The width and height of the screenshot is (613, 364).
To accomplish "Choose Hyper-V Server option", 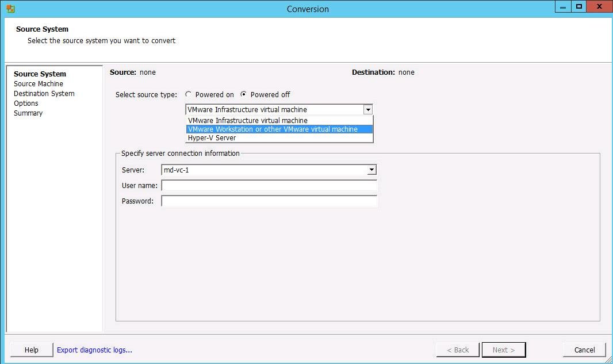I will point(279,137).
